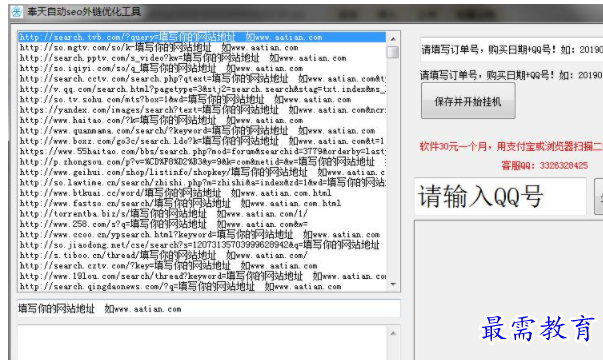
Task: Click the 保存并开始挂机 button
Action: point(468,101)
